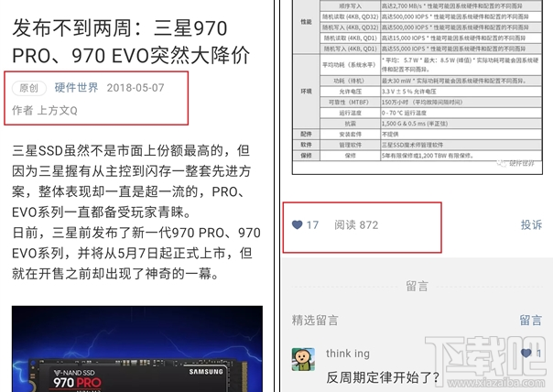This screenshot has width=553, height=392.
Task: Select paragraph starting 三星SSD虽然不是
Action: (131, 181)
